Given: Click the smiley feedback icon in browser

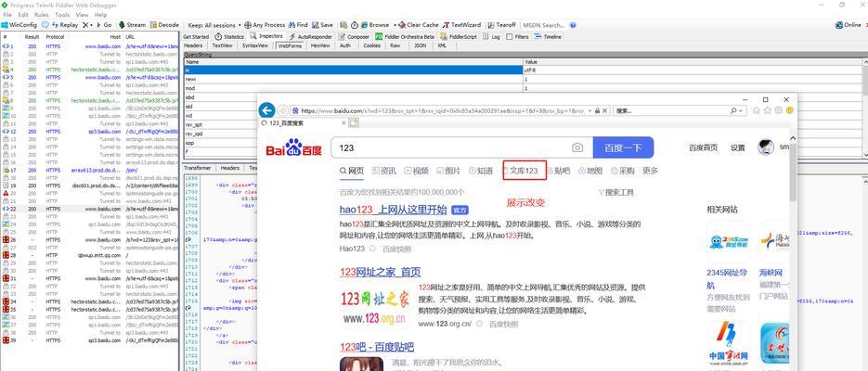Looking at the screenshot, I should click(x=789, y=110).
